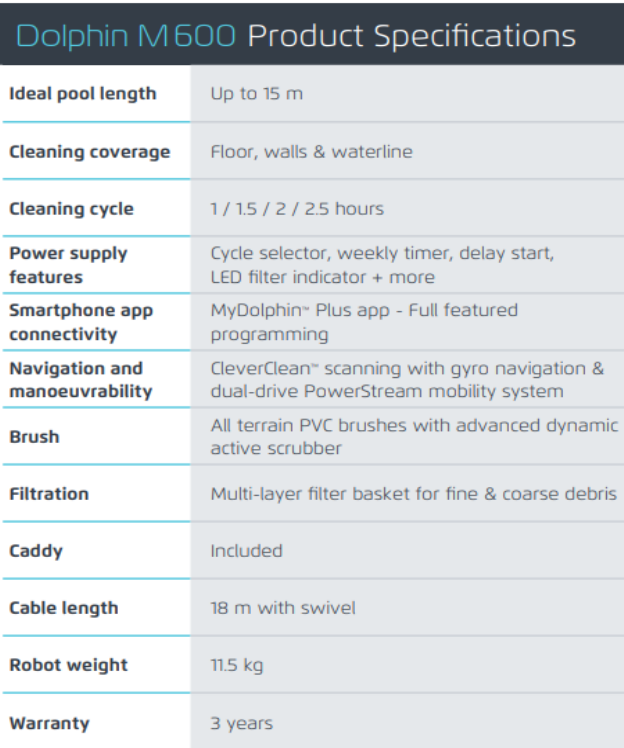This screenshot has height=748, width=624.
Task: Click the "Cable length" row label
Action: coord(64,608)
